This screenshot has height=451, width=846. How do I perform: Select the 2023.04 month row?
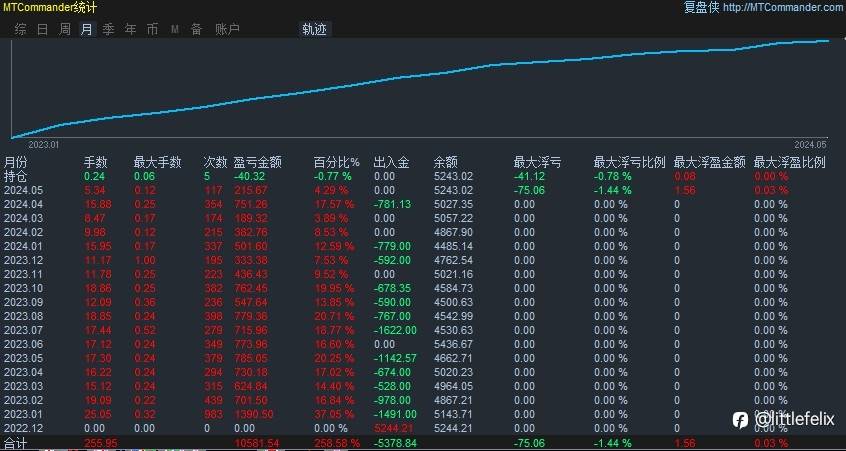pyautogui.click(x=423, y=372)
